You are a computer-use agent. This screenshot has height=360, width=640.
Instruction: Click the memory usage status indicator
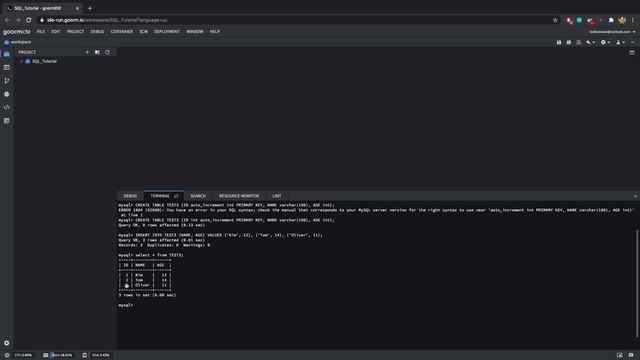(62, 355)
